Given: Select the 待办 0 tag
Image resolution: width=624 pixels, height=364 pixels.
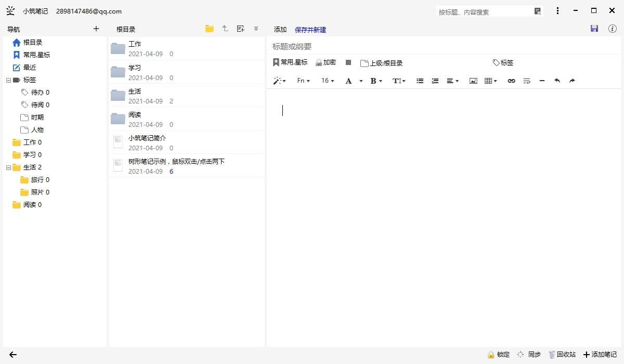Looking at the screenshot, I should coord(35,93).
